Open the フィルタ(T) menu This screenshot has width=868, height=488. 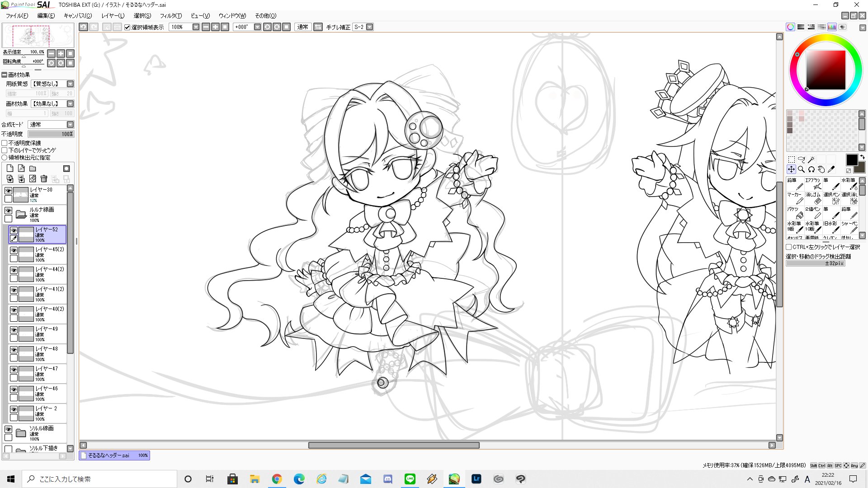(x=170, y=16)
